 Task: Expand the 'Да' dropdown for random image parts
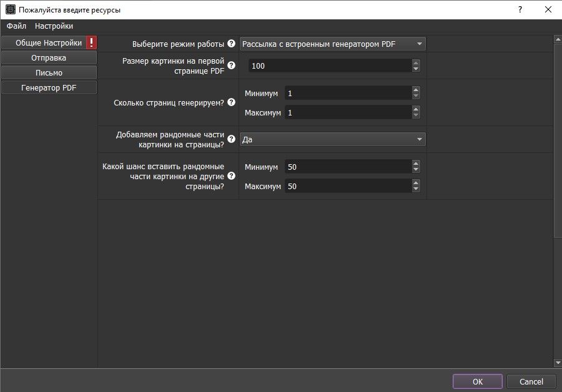pyautogui.click(x=333, y=140)
